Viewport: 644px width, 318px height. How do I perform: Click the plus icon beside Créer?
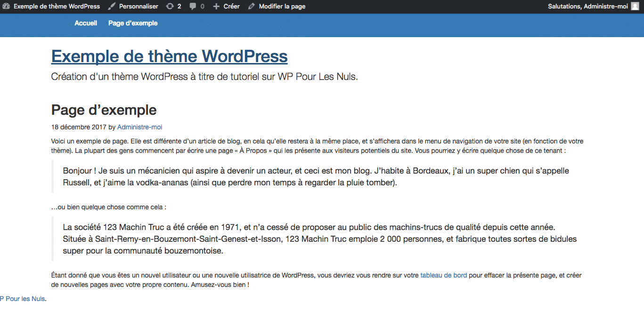216,7
